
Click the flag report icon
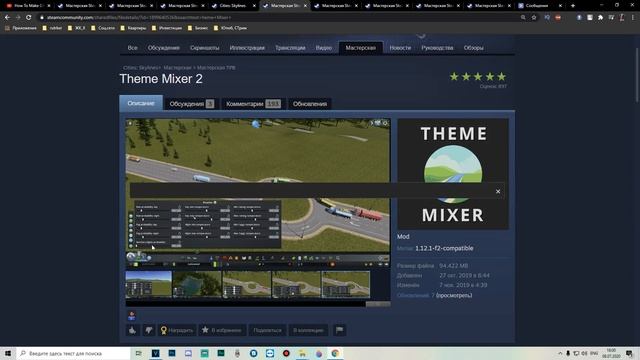pos(339,330)
